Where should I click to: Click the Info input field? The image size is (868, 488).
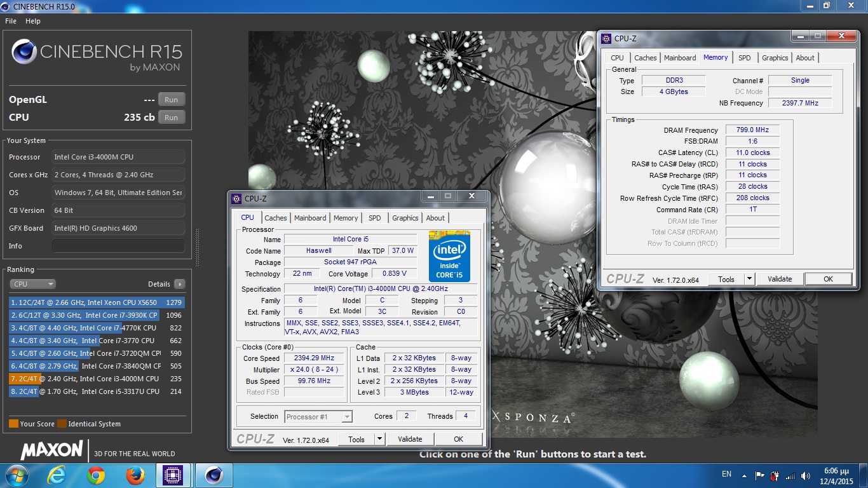pos(118,246)
